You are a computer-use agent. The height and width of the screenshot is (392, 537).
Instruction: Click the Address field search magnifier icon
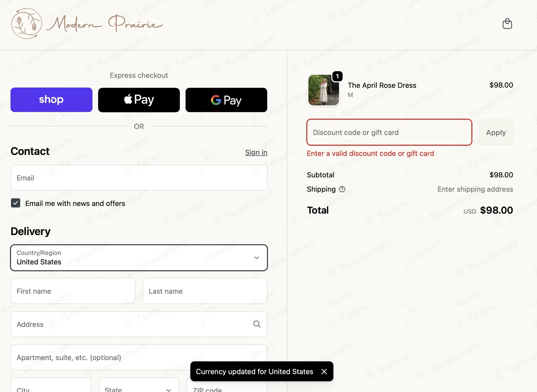(257, 324)
